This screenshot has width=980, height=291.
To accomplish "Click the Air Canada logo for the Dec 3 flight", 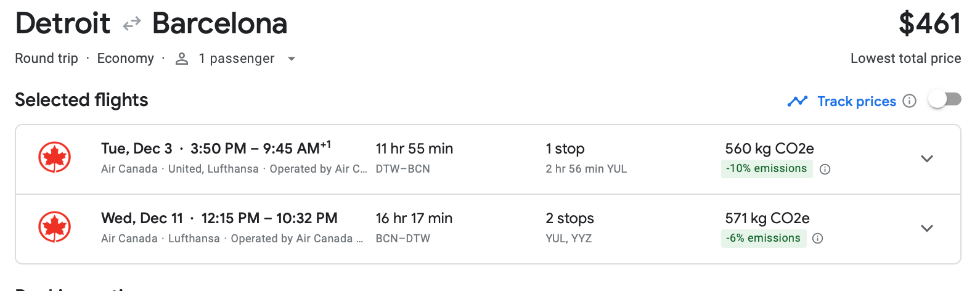I will pyautogui.click(x=54, y=158).
